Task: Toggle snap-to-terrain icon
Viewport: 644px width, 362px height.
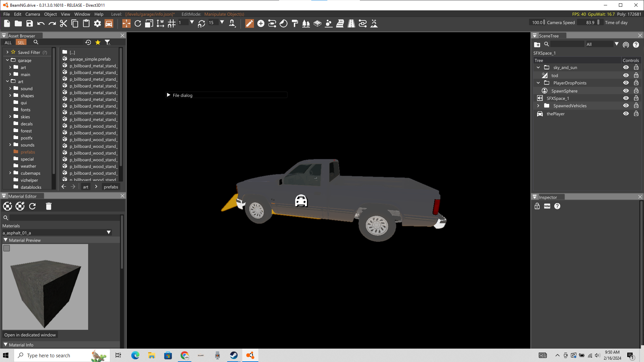Action: tap(232, 23)
